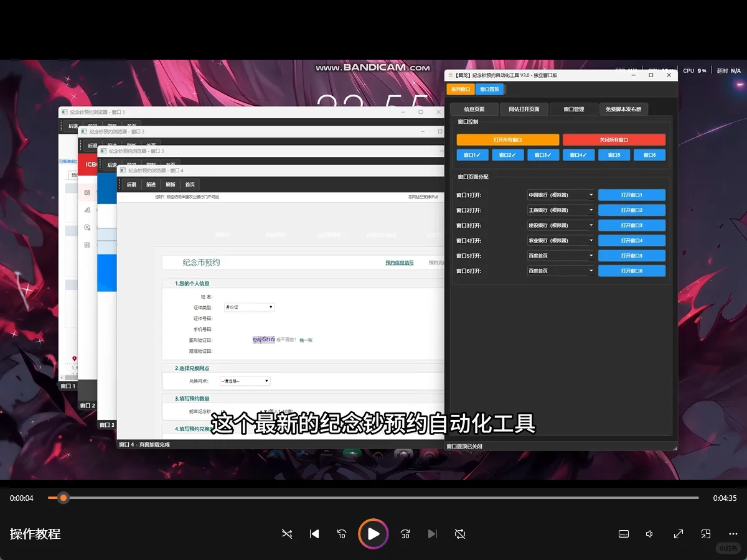This screenshot has height=560, width=747.
Task: Click the video seek bar thumb
Action: [63, 498]
